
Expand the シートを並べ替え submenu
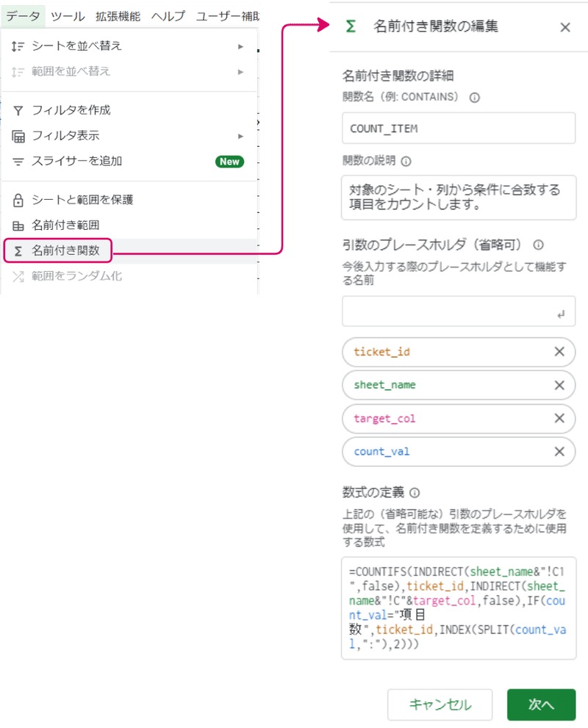(x=240, y=46)
